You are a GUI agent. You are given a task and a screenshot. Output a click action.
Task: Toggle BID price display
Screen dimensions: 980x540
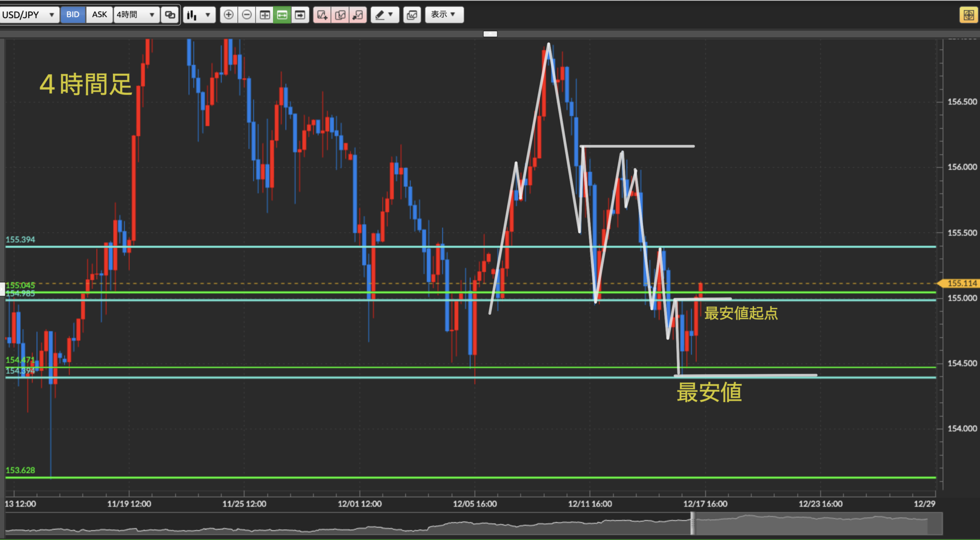click(x=73, y=15)
